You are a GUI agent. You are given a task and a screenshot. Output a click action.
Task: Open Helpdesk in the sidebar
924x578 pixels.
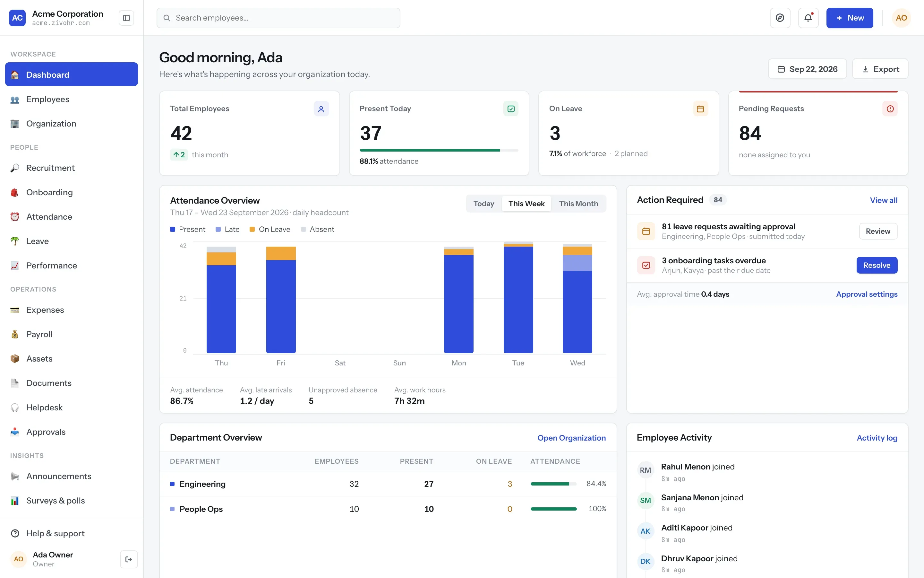tap(72, 407)
